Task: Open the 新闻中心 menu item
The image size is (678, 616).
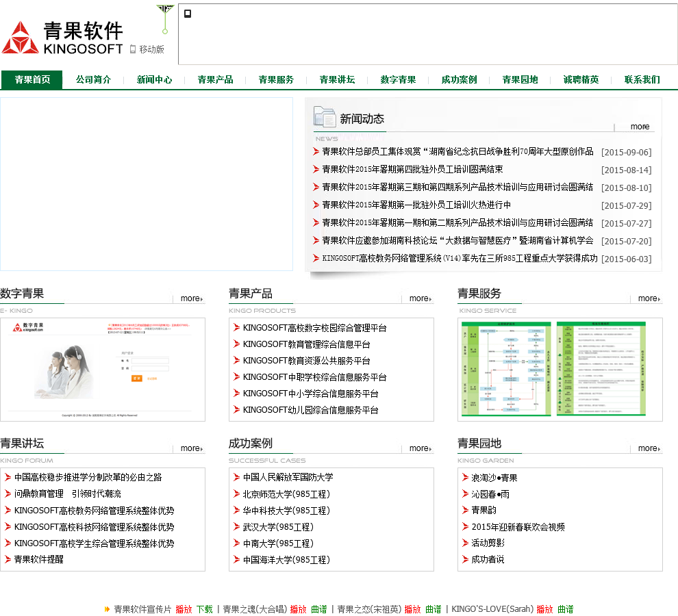Action: coord(154,79)
